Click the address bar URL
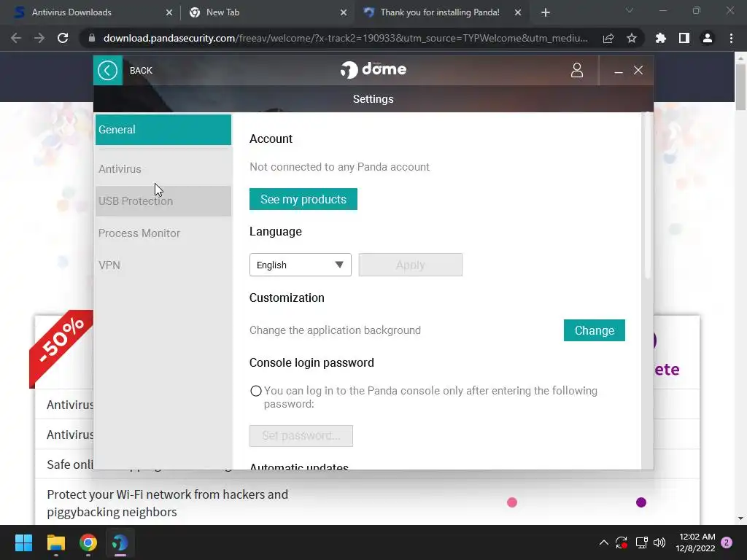Image resolution: width=747 pixels, height=560 pixels. click(x=345, y=38)
